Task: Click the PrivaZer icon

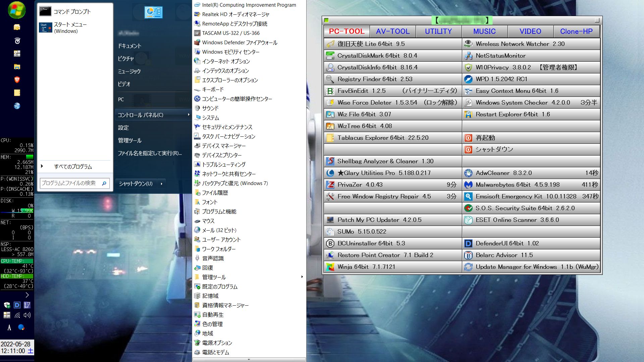Action: (330, 185)
